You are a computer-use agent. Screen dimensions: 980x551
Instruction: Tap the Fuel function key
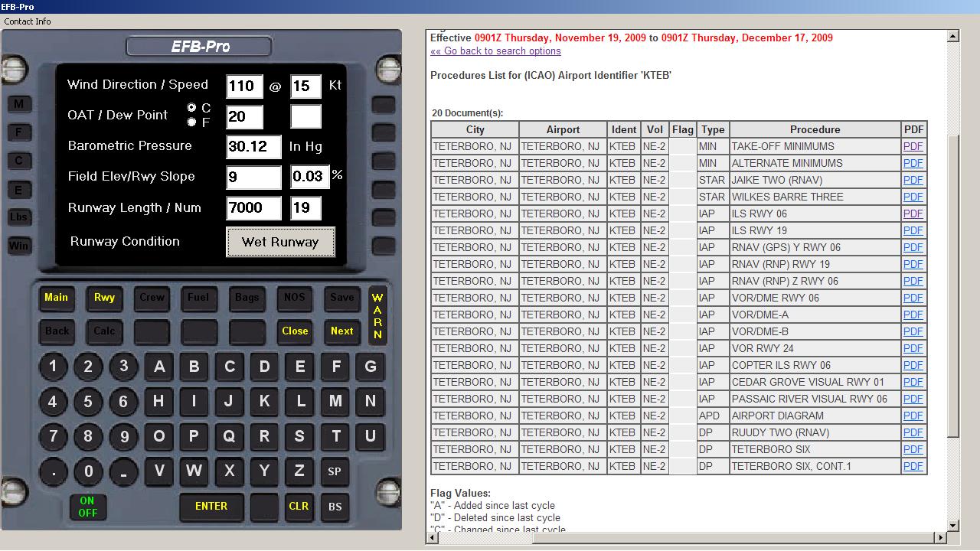click(199, 298)
